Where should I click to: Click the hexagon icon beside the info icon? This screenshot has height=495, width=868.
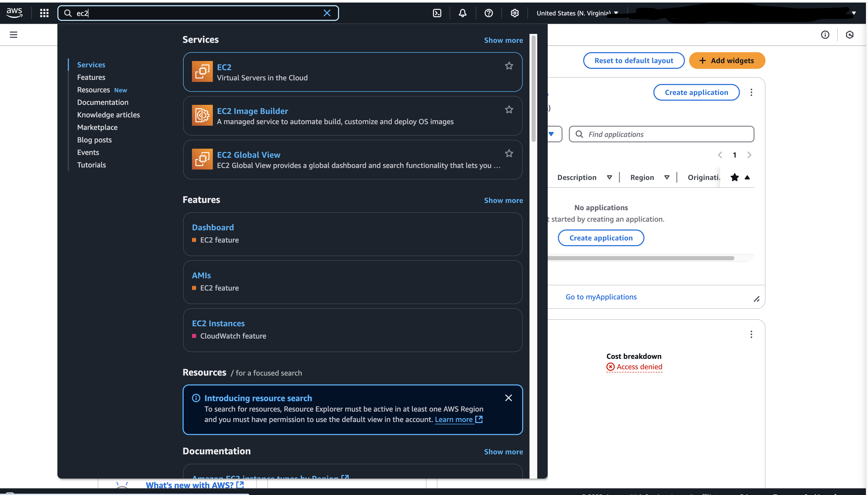[849, 35]
